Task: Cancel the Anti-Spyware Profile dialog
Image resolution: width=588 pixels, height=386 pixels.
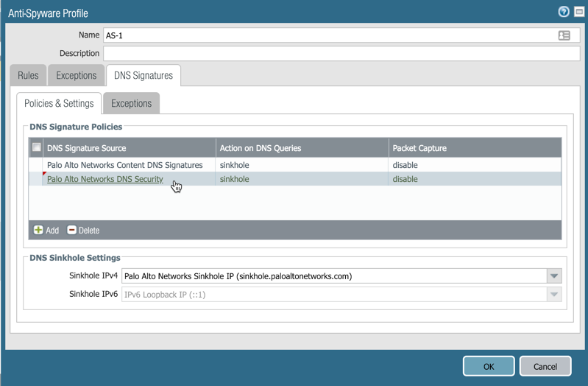Action: click(545, 366)
